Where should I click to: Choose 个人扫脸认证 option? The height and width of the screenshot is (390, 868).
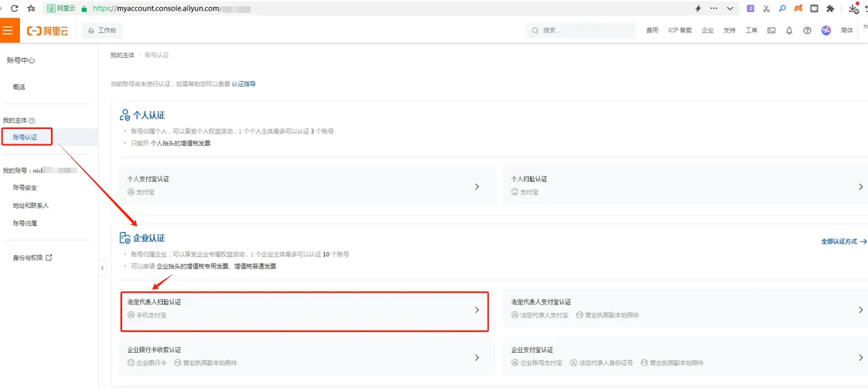[686, 185]
